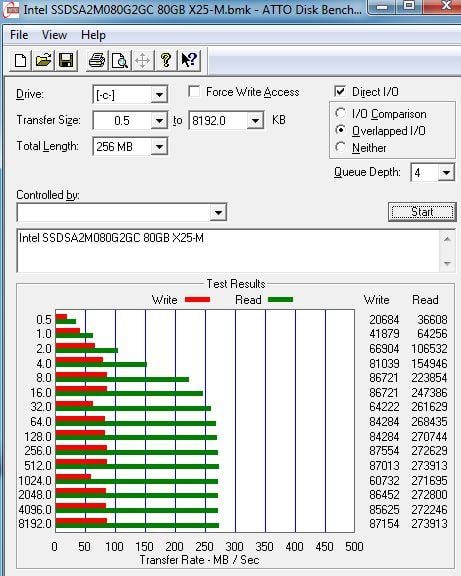Minimize the ATTO Disk Benchmark window
Screen dimensions: 461x576
click(x=383, y=7)
